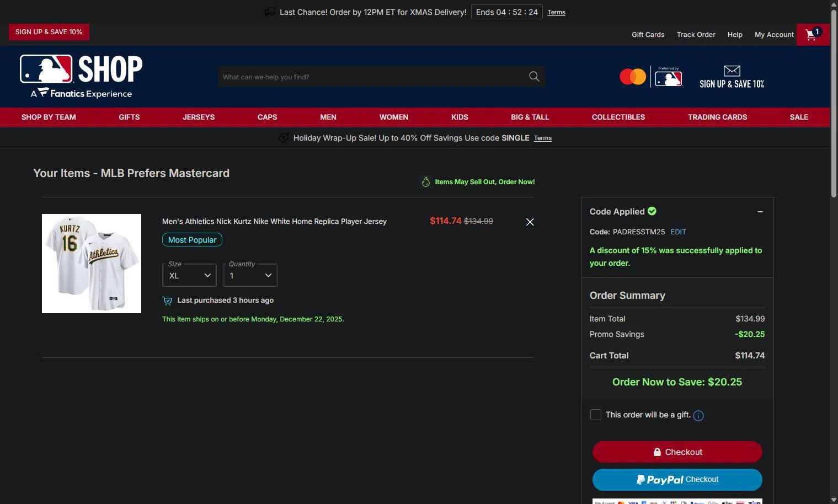Image resolution: width=838 pixels, height=504 pixels.
Task: Click the Most Popular badge
Action: [192, 240]
